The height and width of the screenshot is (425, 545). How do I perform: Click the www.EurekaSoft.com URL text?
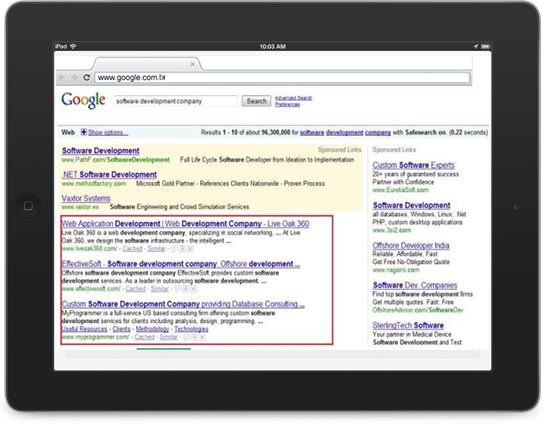(x=400, y=190)
